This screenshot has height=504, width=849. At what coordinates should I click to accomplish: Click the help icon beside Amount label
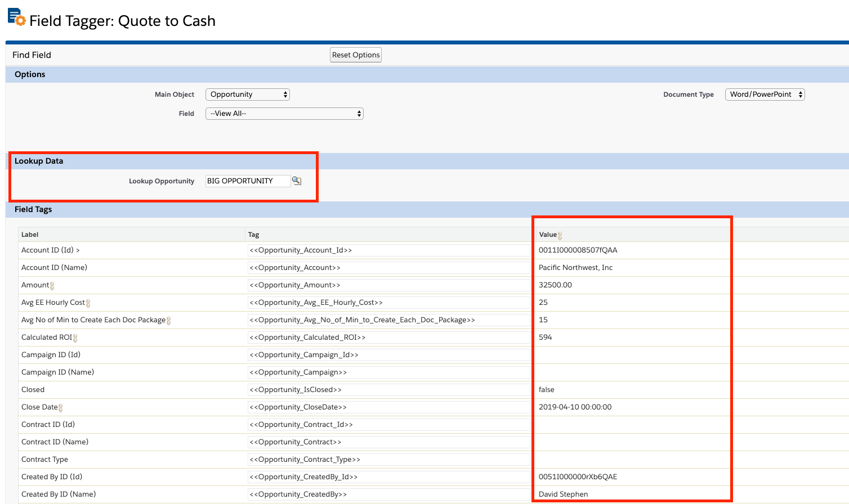coord(52,286)
